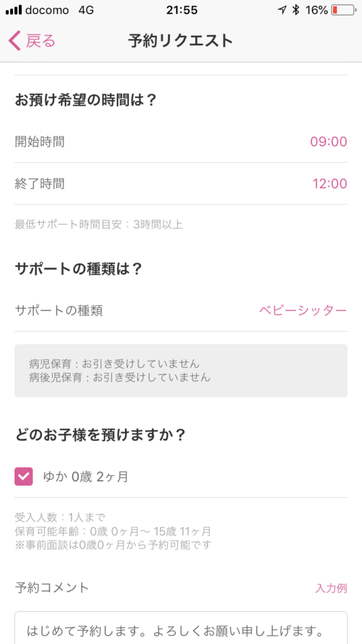Tap the clock 21:55 in status bar
Screen dimensions: 362x644
coord(182,10)
